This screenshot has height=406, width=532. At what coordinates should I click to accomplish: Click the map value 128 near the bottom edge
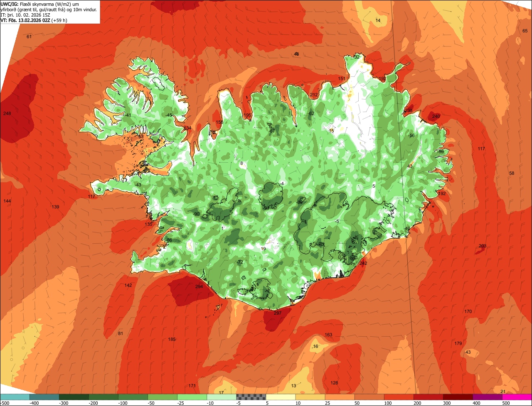point(334,383)
